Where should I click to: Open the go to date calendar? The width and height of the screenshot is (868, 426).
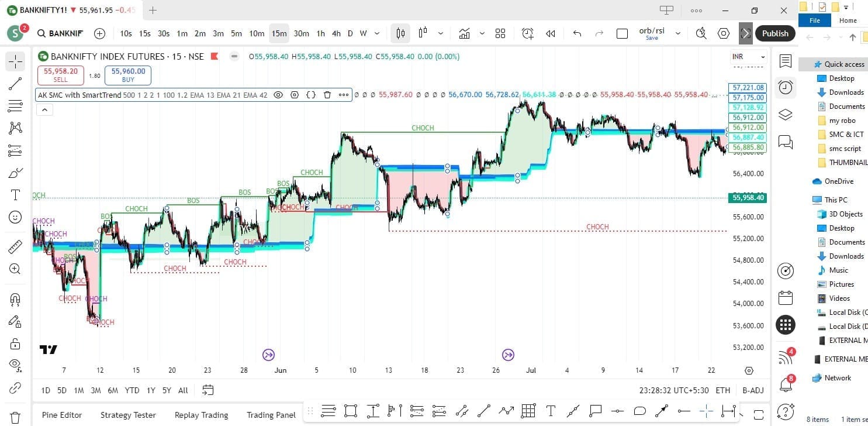[208, 390]
